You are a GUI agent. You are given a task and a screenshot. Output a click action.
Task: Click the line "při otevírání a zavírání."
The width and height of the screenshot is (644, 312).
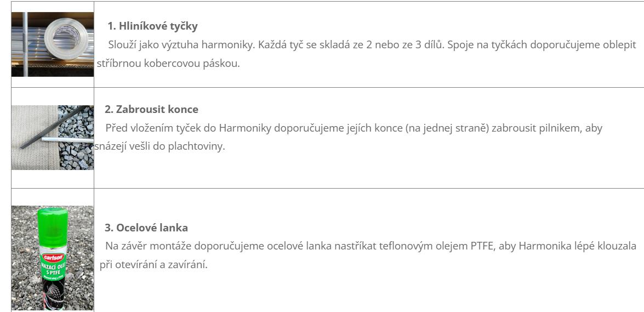coord(154,265)
